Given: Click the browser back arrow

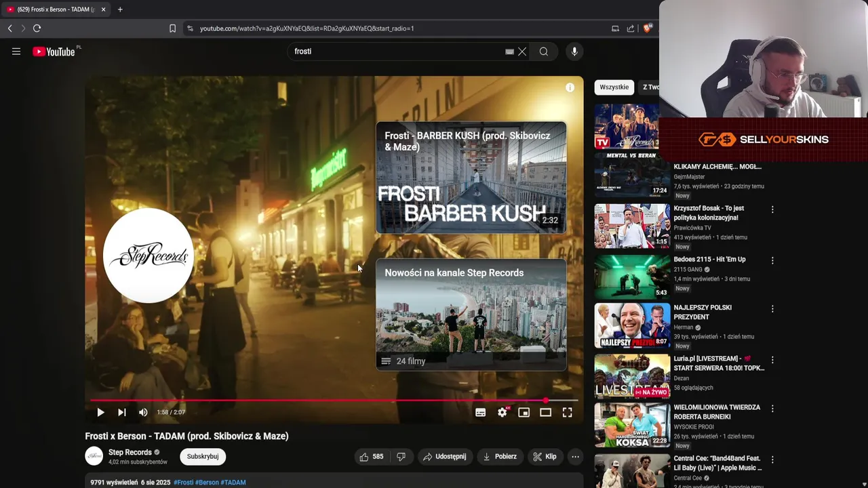Looking at the screenshot, I should (x=9, y=28).
